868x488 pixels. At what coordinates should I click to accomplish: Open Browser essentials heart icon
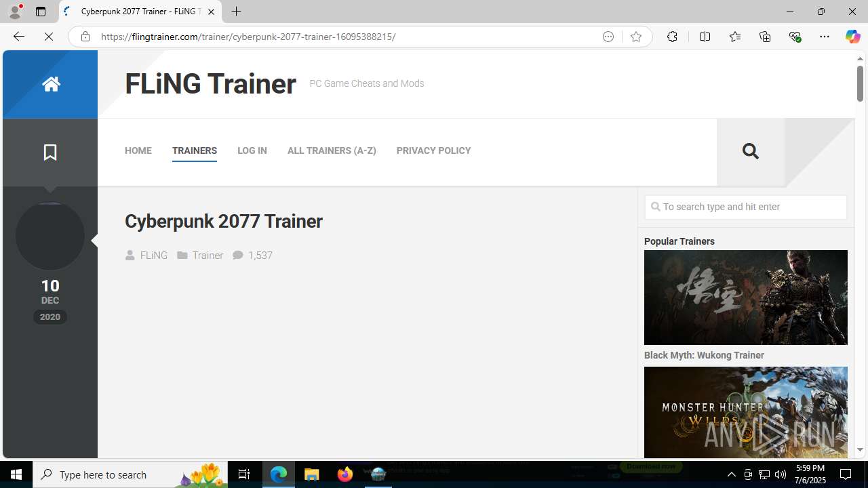click(795, 37)
